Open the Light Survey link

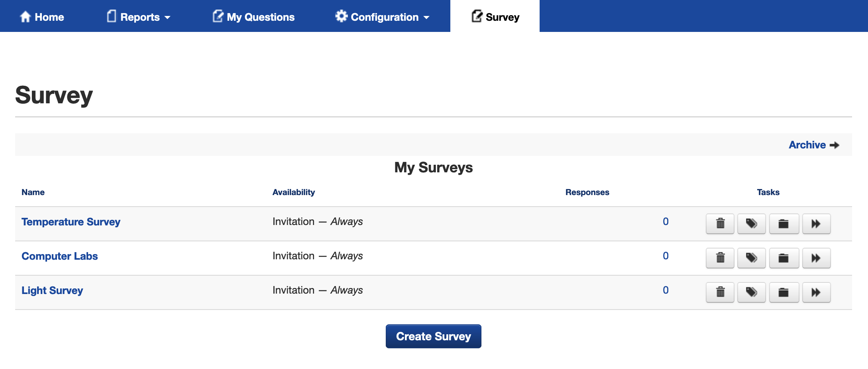click(x=52, y=290)
